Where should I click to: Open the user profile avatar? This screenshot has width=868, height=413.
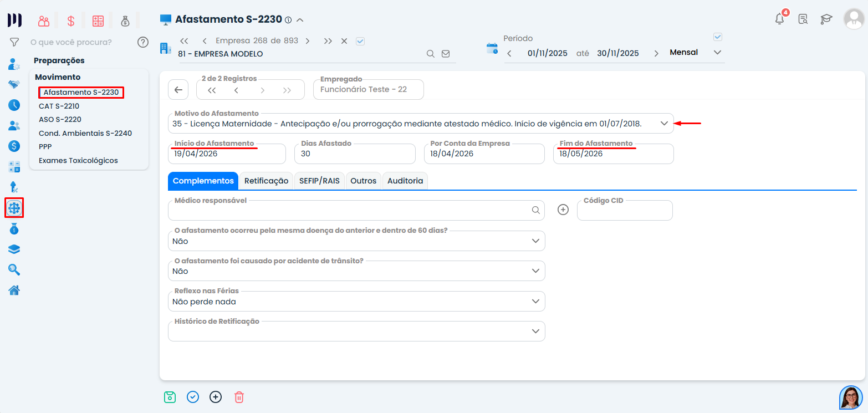[x=854, y=19]
